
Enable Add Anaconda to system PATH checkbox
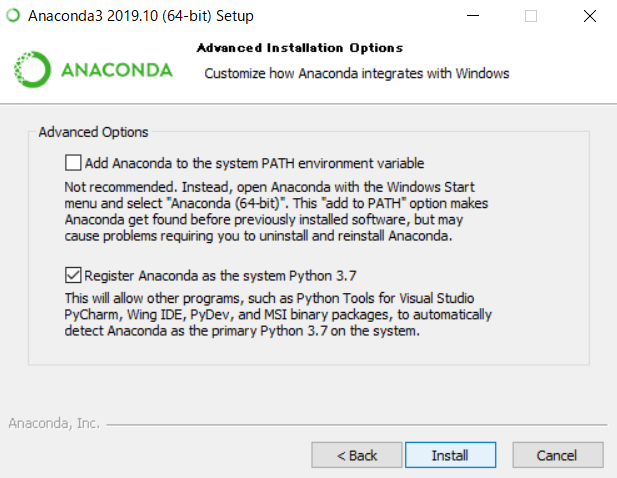[x=73, y=162]
